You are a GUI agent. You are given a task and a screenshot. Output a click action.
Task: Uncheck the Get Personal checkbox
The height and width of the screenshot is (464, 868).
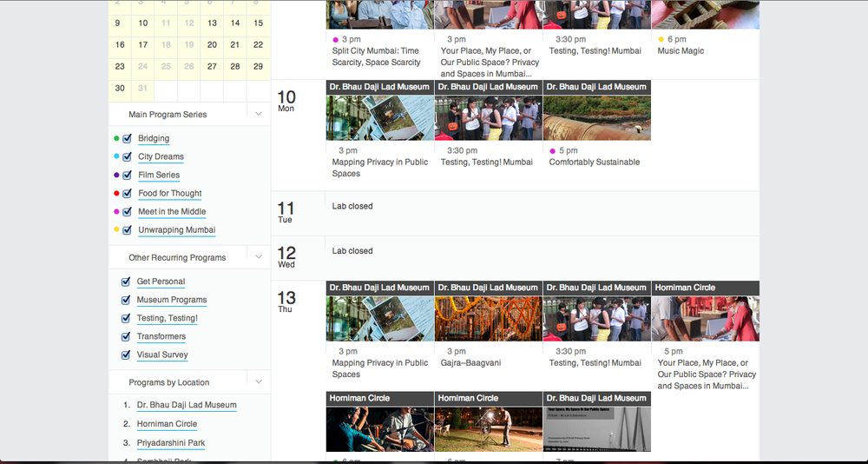(126, 282)
